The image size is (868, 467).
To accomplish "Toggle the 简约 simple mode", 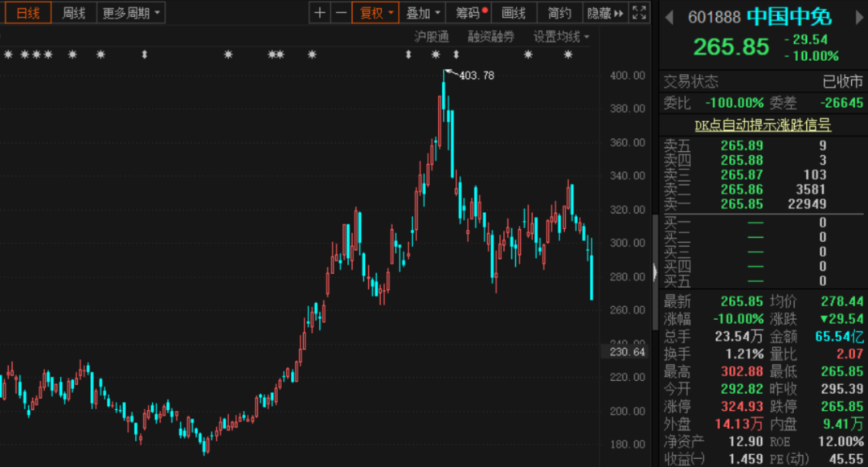I will point(559,13).
